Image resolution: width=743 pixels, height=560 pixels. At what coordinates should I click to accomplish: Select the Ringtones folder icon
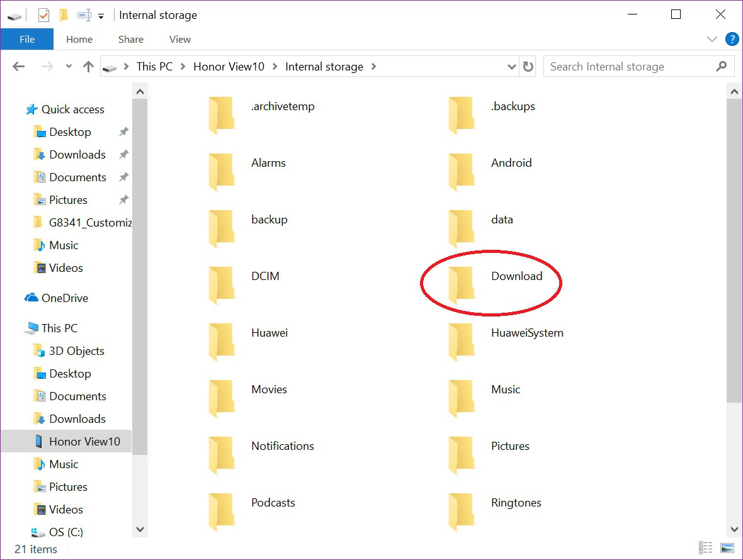click(x=462, y=512)
